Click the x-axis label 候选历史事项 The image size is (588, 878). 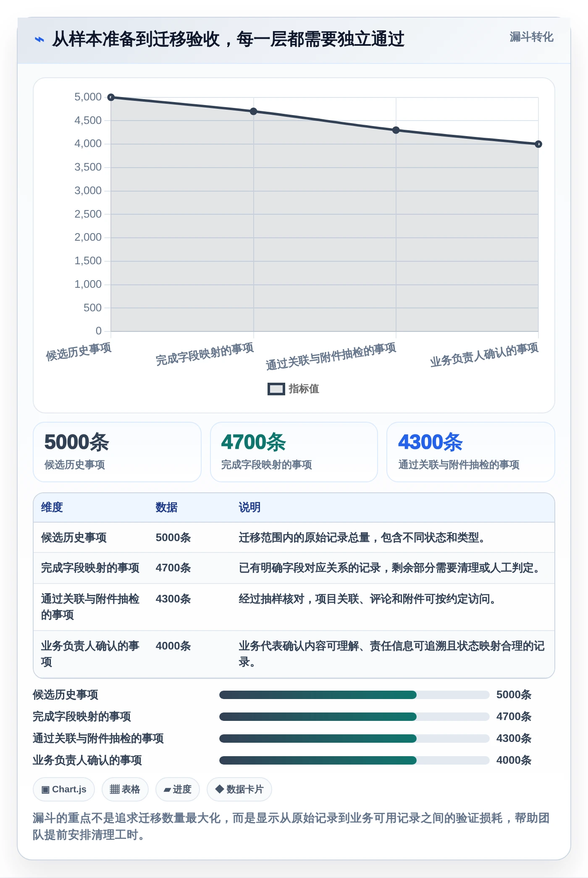click(x=79, y=352)
